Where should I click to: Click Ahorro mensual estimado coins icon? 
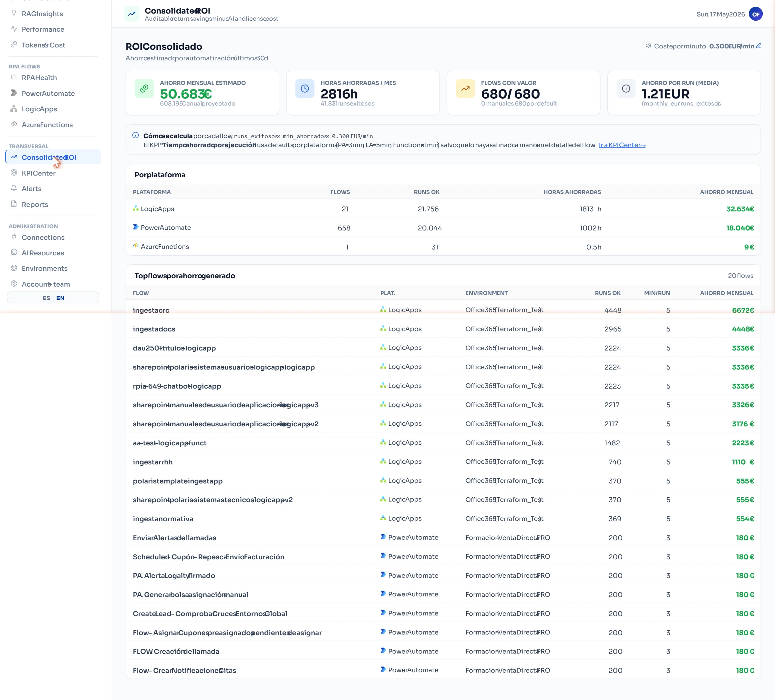tap(144, 89)
